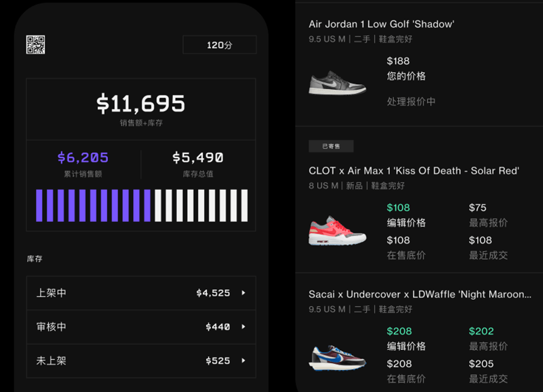Click the purple sales portion of bar chart
This screenshot has height=392, width=543.
93,206
